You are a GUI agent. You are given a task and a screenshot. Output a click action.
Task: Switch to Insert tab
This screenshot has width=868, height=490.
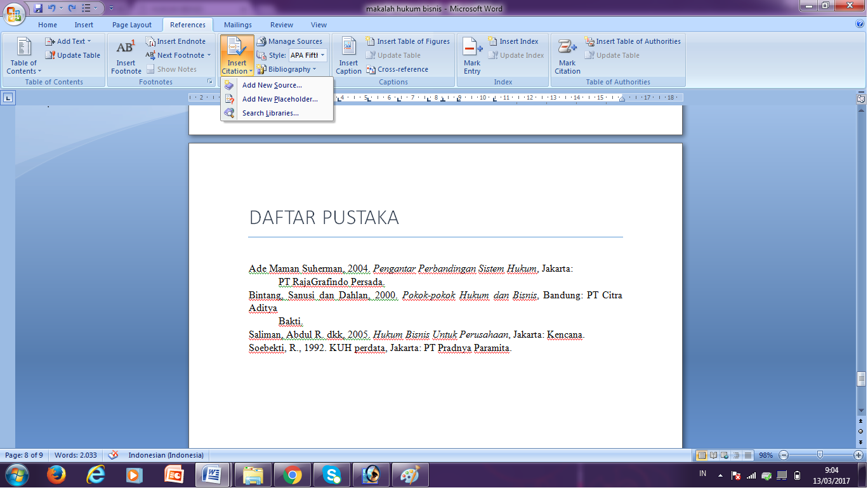pyautogui.click(x=84, y=25)
